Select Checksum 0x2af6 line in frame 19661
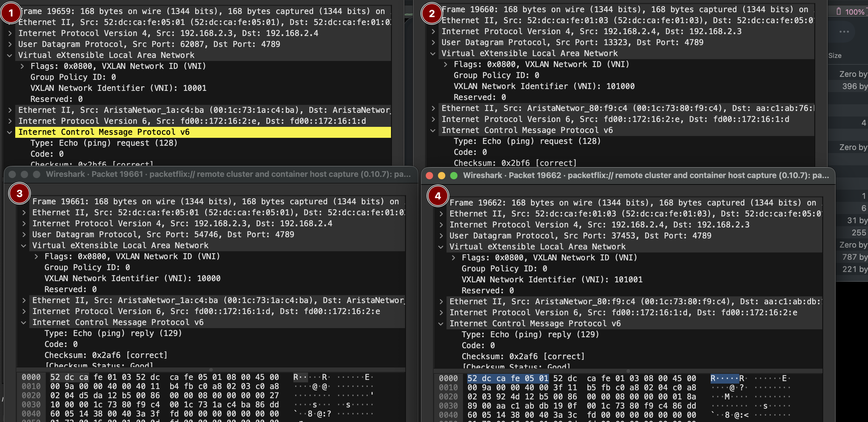The image size is (868, 422). pos(106,355)
